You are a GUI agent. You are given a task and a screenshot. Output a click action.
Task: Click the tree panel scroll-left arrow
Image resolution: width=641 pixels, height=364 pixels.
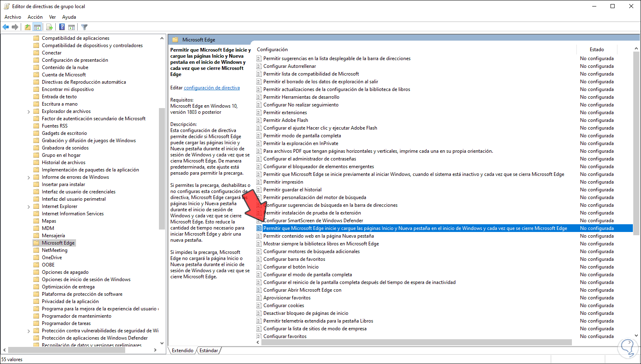point(5,350)
